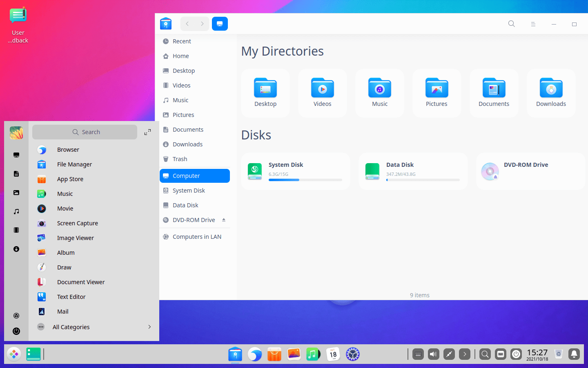The width and height of the screenshot is (588, 368).
Task: Launch the Draw application
Action: 64,267
